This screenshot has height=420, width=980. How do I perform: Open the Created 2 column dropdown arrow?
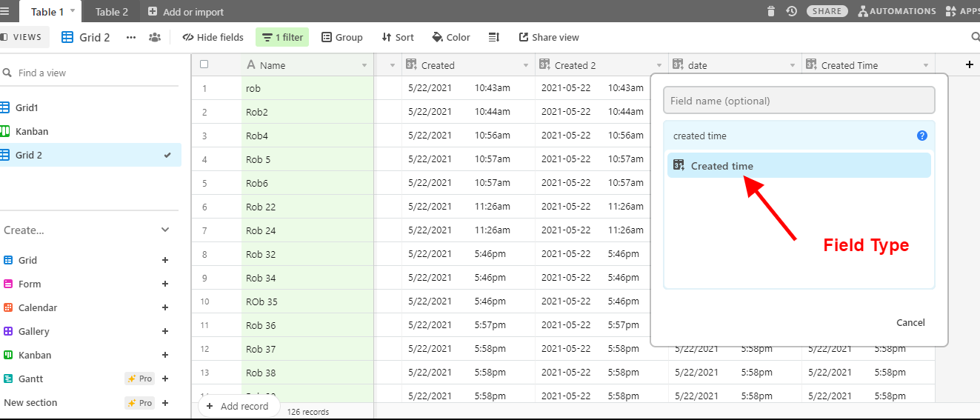[x=659, y=66]
